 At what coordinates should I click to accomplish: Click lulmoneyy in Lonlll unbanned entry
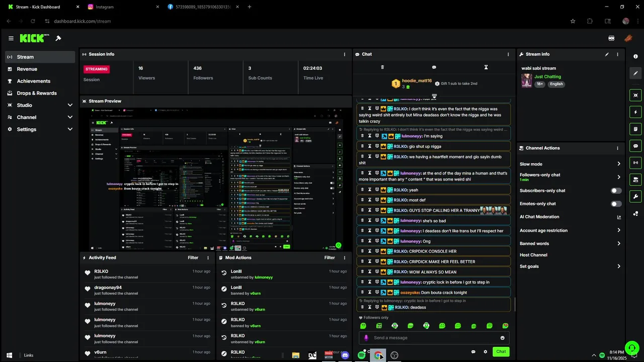[x=264, y=278]
